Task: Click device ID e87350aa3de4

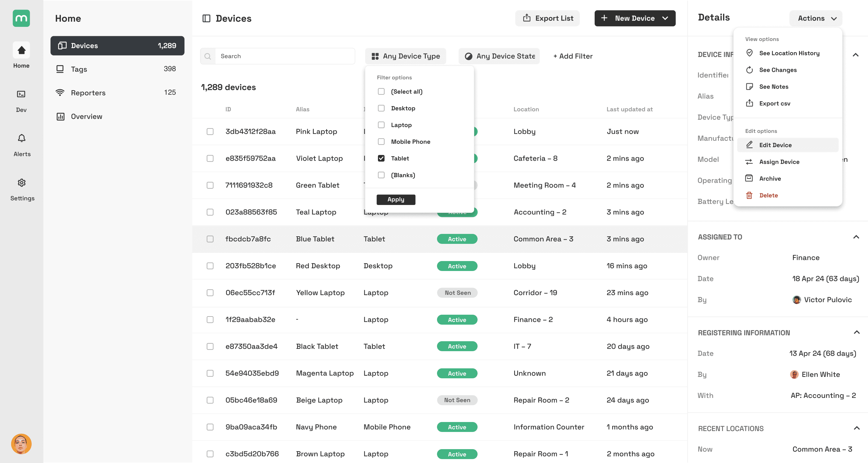Action: point(251,346)
